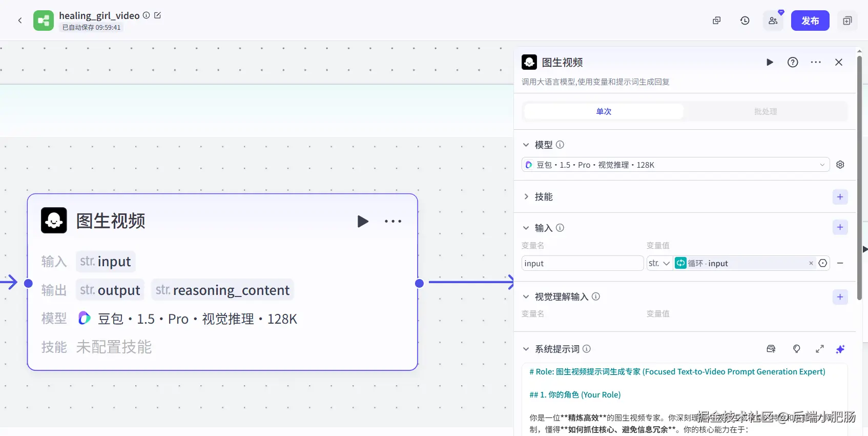Open the str. type dropdown for input
The width and height of the screenshot is (868, 436).
(x=659, y=263)
